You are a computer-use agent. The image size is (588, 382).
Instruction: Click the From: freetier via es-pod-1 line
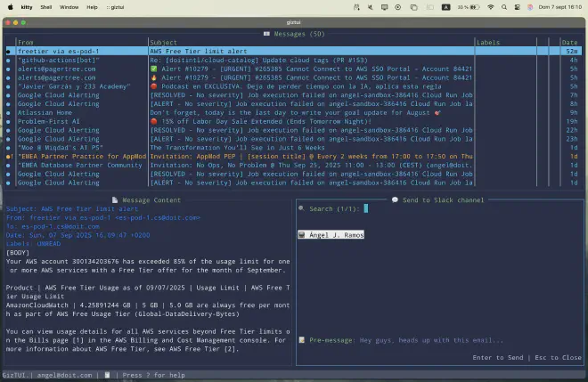tap(103, 217)
